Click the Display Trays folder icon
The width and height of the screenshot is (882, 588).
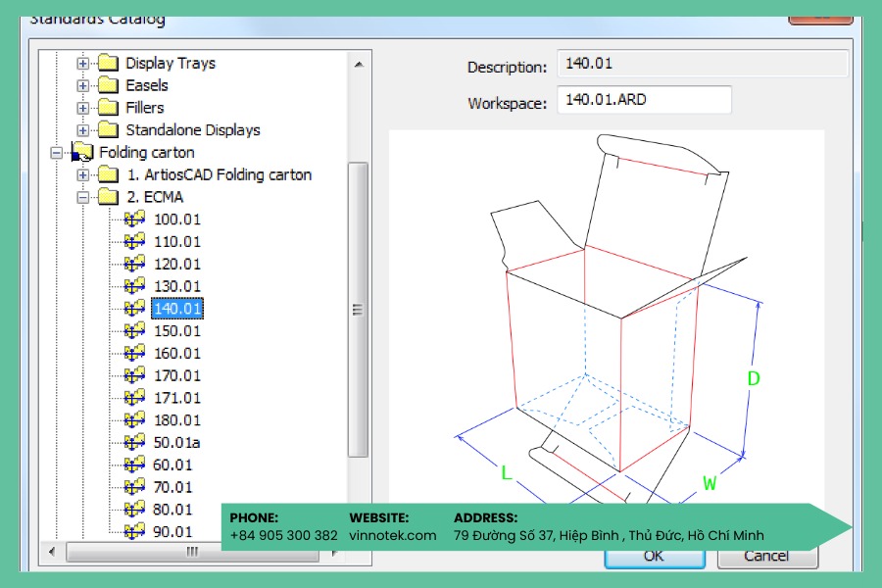tap(108, 63)
